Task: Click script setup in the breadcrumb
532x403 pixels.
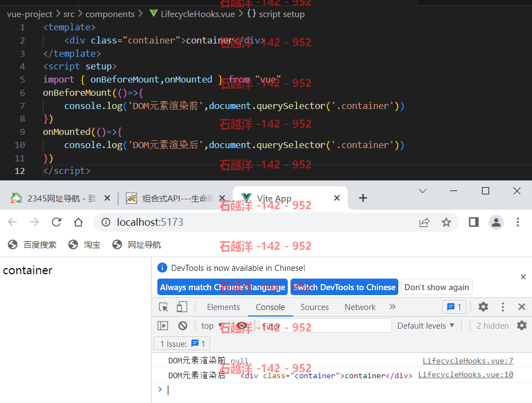Action: coord(276,14)
